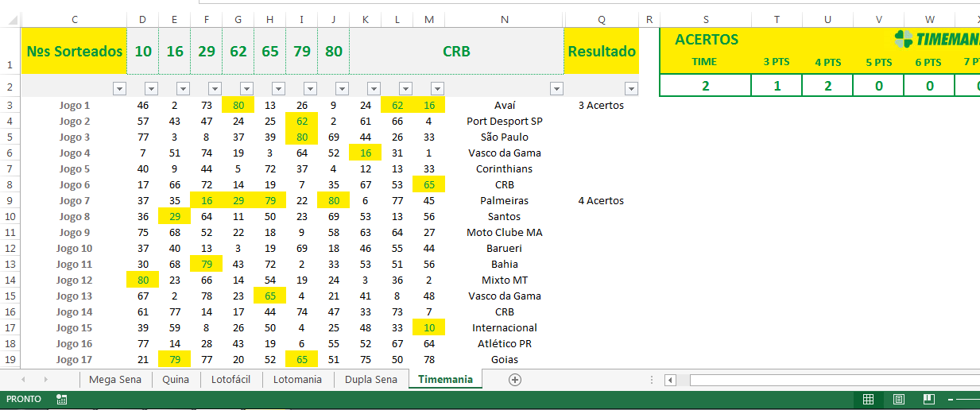Click the '3 Acertos' result cell
980x410 pixels.
pos(602,105)
